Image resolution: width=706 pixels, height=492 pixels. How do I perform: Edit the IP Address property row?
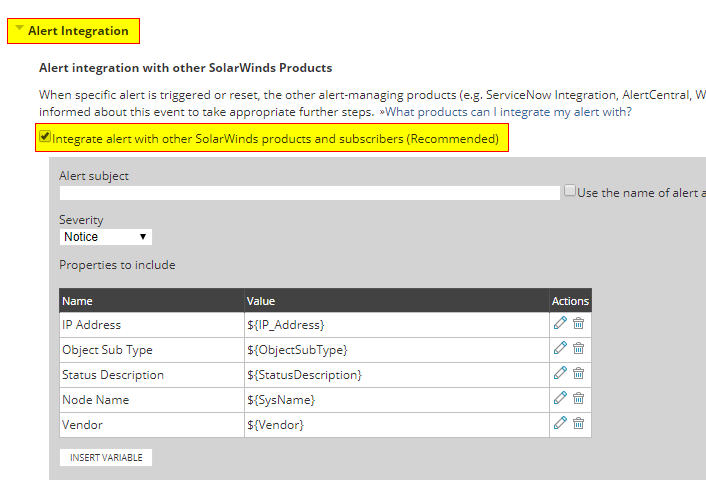tap(560, 324)
